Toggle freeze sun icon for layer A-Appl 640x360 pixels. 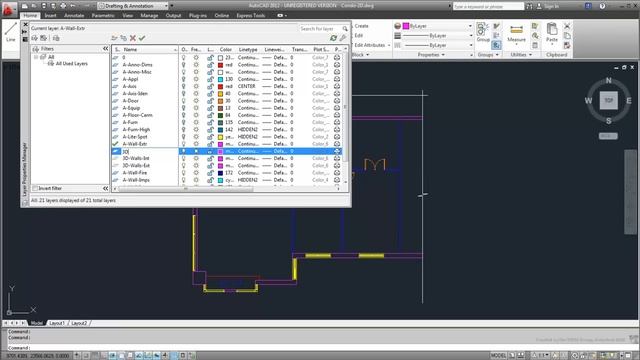[x=196, y=79]
